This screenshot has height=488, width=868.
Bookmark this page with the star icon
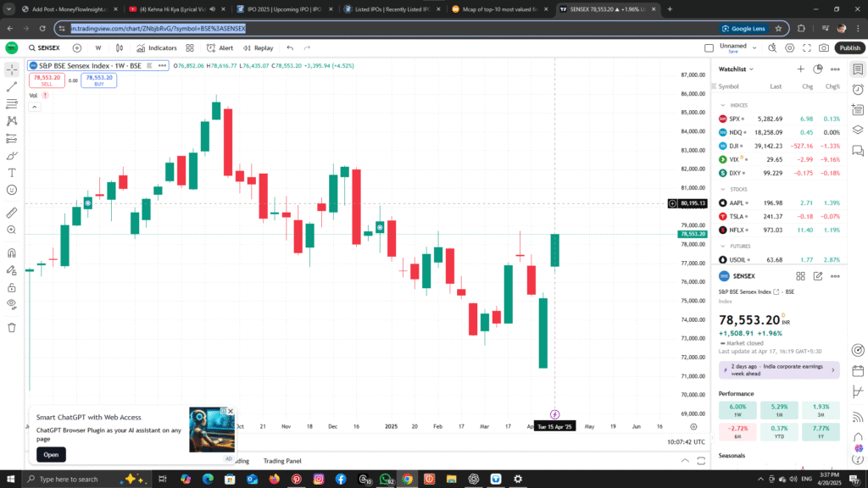778,28
